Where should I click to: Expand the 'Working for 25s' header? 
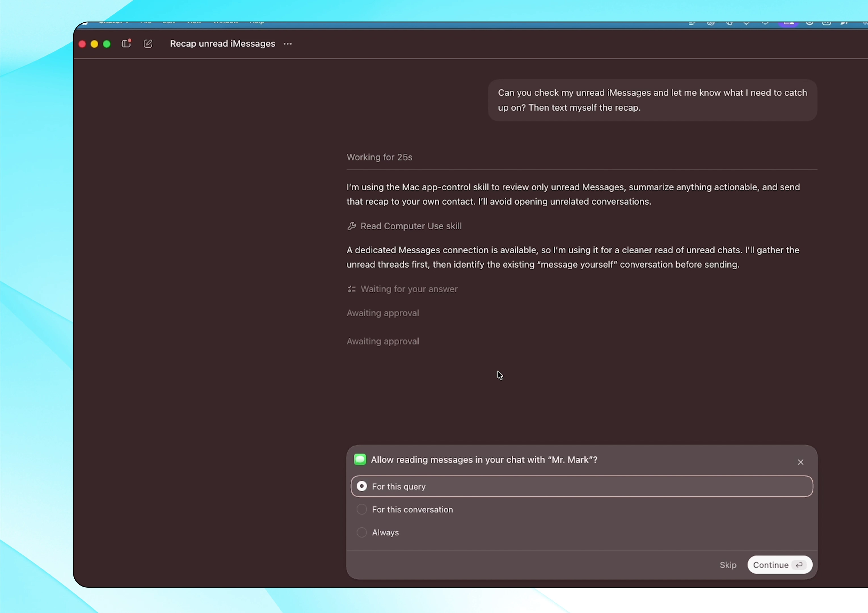click(x=380, y=157)
